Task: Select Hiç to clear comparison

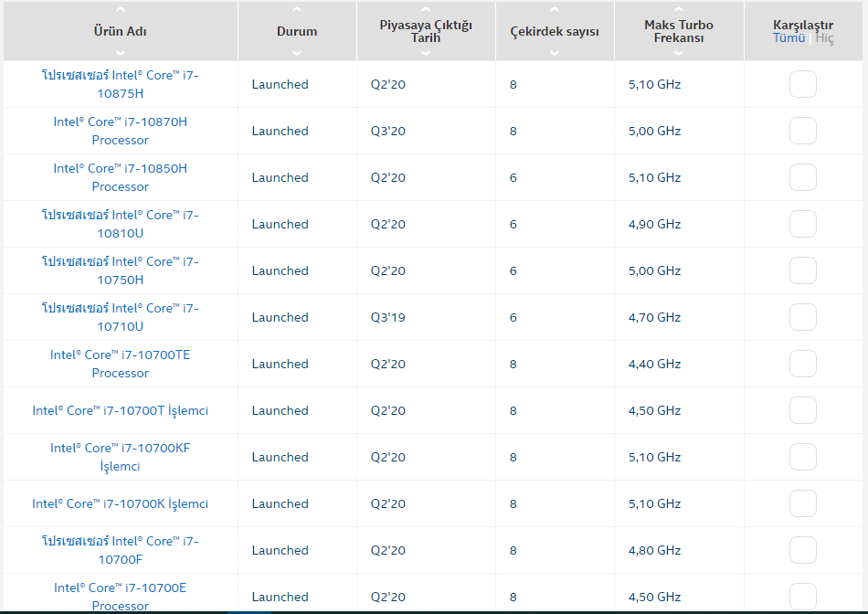Action: [x=824, y=38]
